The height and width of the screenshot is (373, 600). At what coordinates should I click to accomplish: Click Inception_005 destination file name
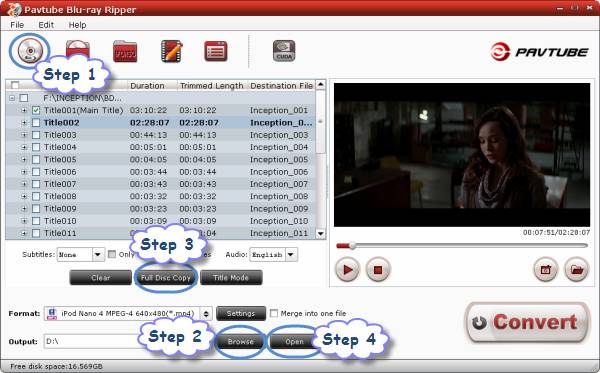pos(279,160)
